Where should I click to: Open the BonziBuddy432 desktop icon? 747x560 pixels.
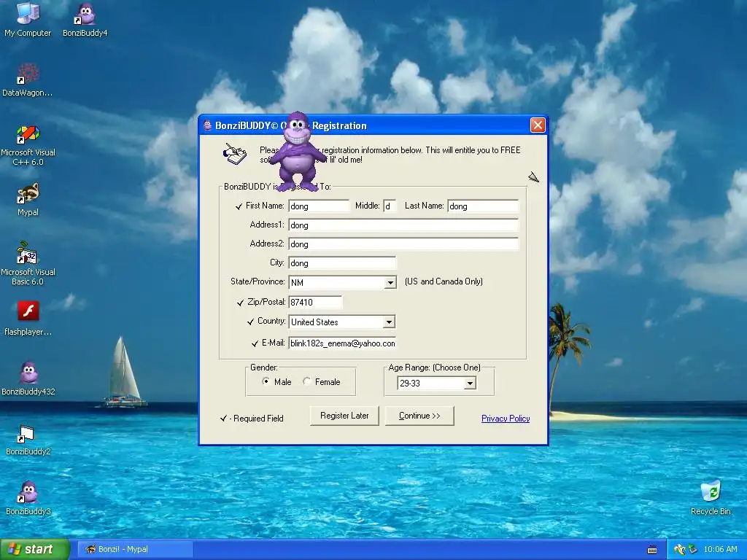click(x=28, y=378)
